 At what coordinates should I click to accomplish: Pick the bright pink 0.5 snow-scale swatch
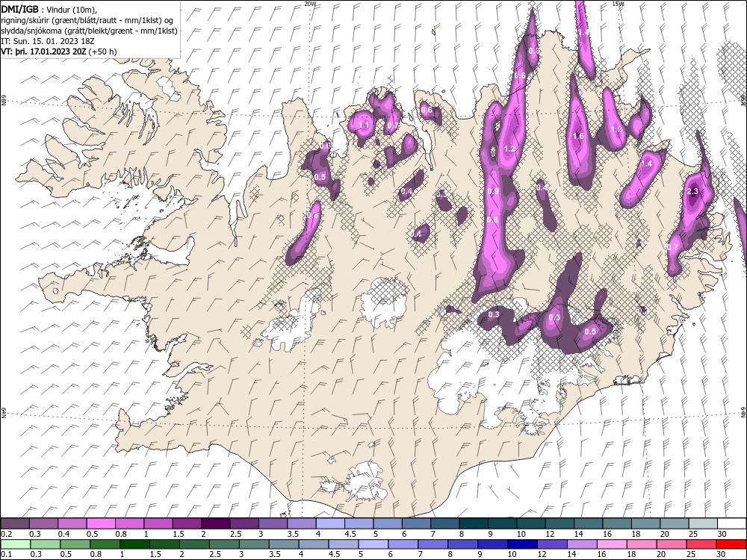[101, 524]
